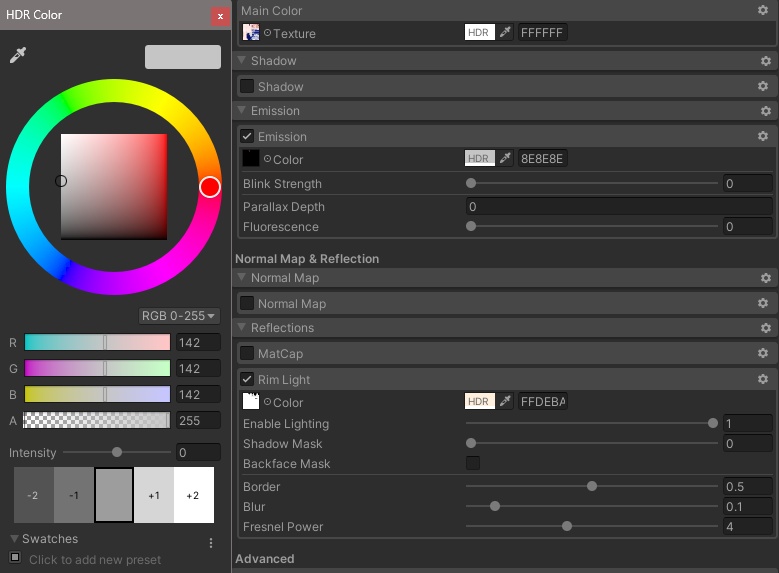Disable the Emission checkbox
779x573 pixels.
(247, 136)
